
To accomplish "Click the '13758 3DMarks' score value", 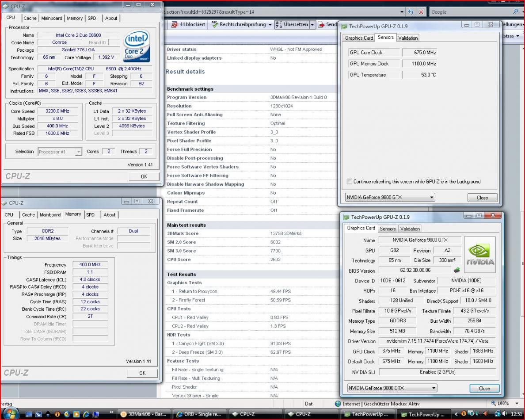I will click(x=285, y=233).
